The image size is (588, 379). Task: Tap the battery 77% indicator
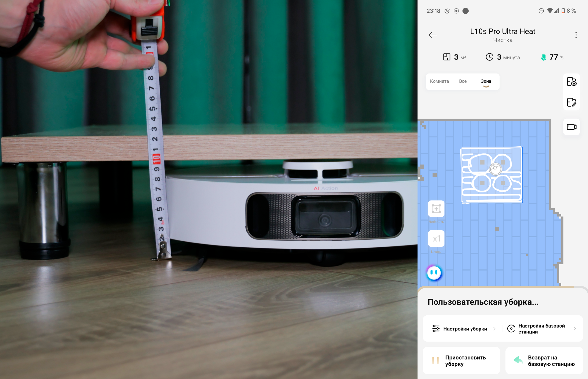tap(552, 57)
